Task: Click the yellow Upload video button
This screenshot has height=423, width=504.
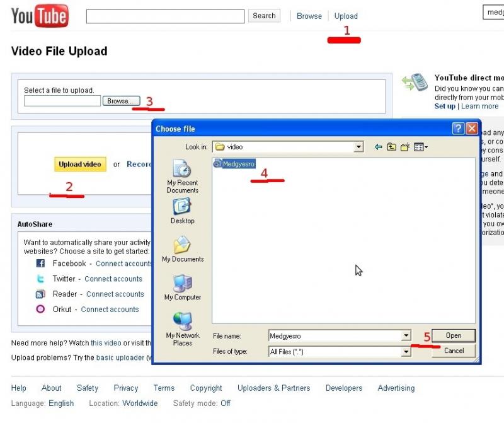Action: (80, 164)
